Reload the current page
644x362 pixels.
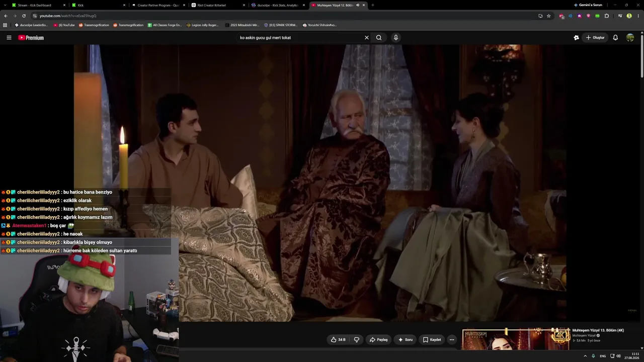(x=24, y=16)
